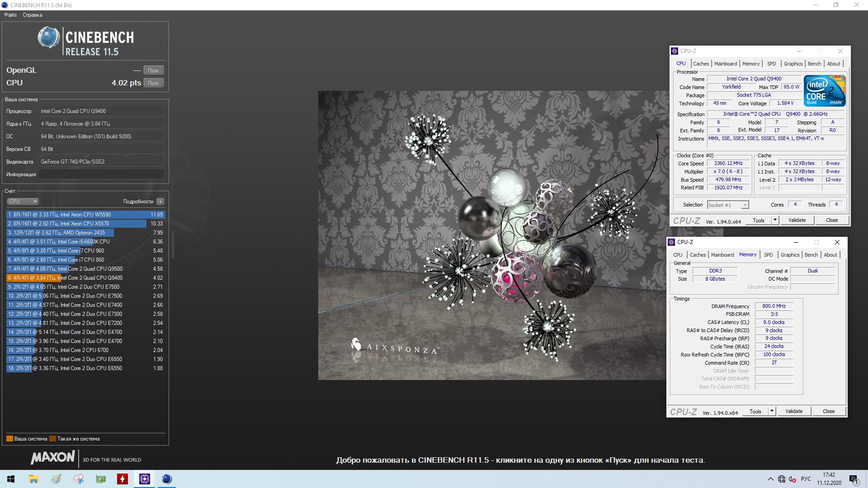Click the Cinebench logo sphere icon
This screenshot has width=868, height=488.
(x=48, y=38)
